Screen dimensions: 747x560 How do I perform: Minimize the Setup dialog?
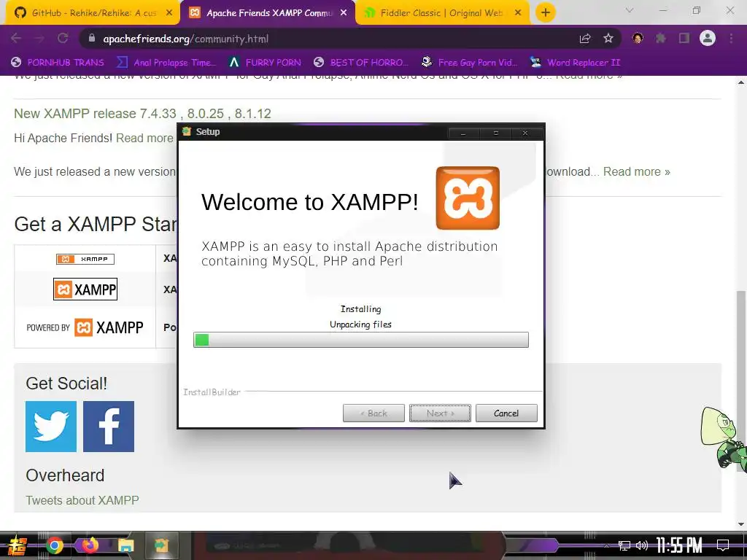[463, 133]
